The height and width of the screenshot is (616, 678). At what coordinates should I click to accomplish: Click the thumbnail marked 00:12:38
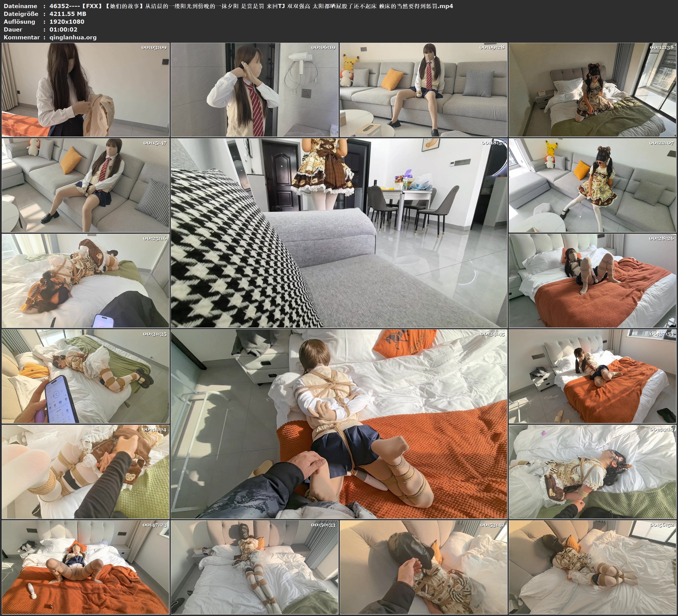(592, 90)
